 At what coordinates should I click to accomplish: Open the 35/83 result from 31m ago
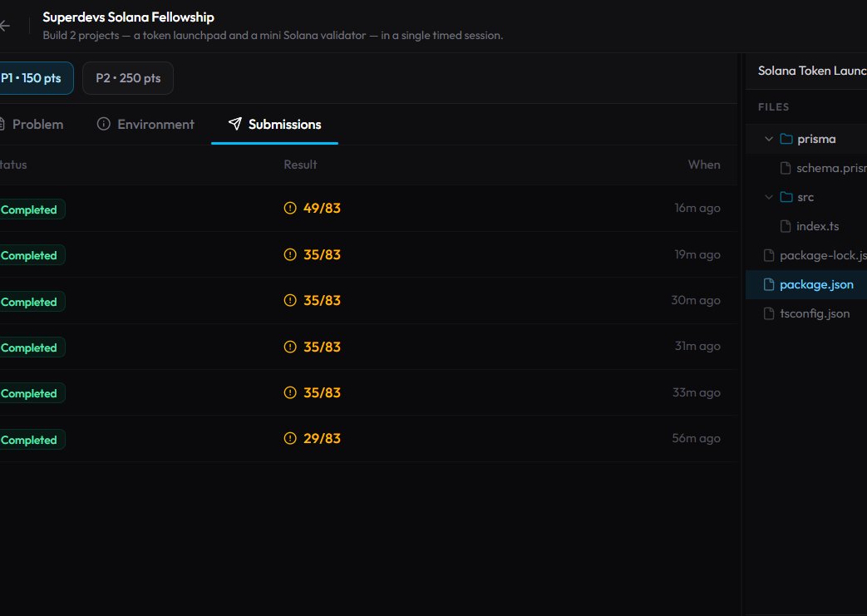click(x=322, y=347)
